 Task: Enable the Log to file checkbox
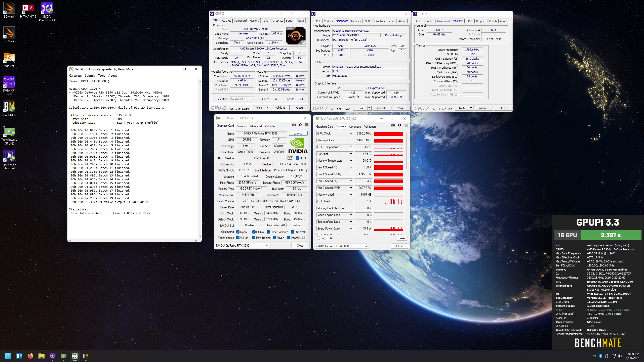pos(318,238)
